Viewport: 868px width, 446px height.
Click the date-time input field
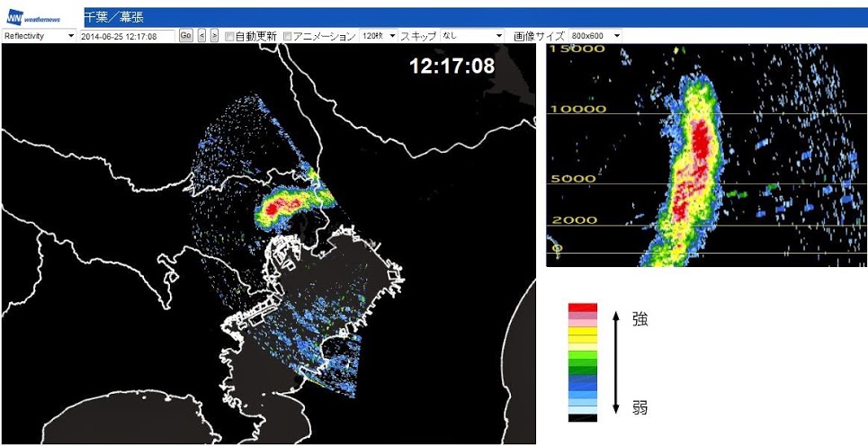[128, 36]
